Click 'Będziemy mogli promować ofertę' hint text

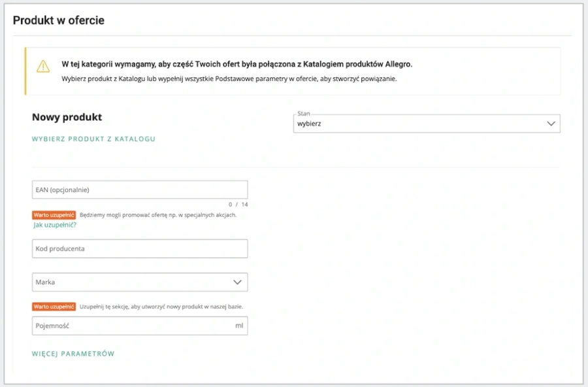tap(158, 215)
